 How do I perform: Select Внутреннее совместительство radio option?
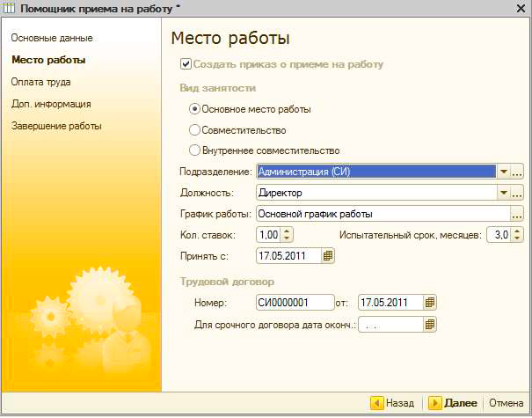tap(195, 150)
